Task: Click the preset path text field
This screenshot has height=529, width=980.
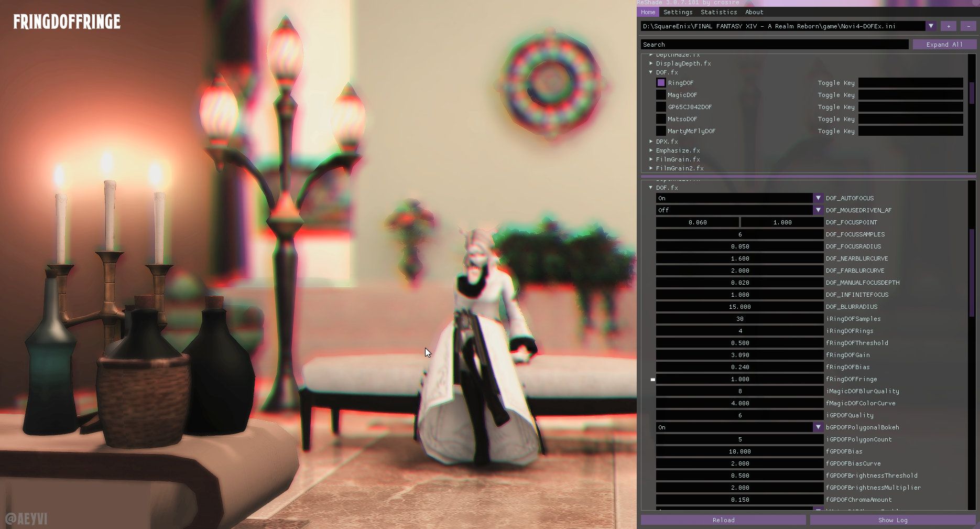Action: tap(783, 26)
